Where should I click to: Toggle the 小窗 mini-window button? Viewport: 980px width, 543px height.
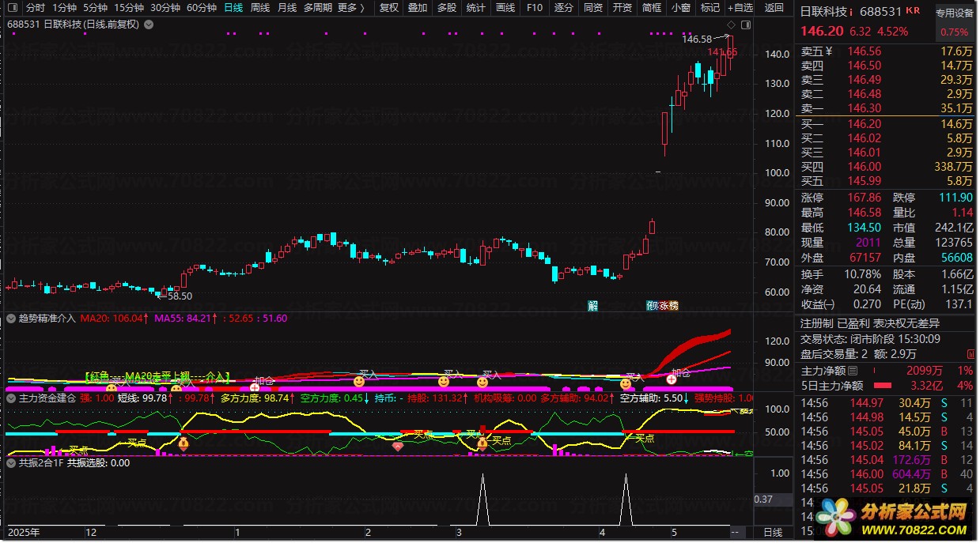click(680, 8)
